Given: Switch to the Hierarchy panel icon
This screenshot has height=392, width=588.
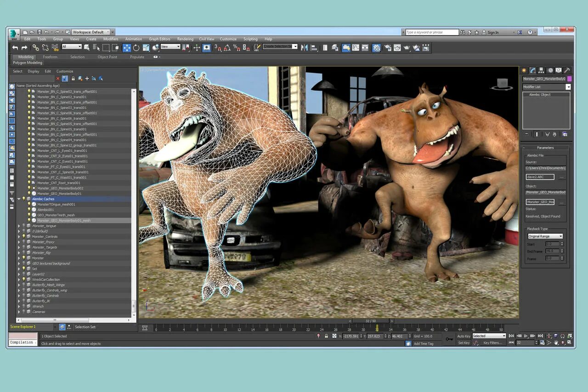Looking at the screenshot, I should [542, 70].
